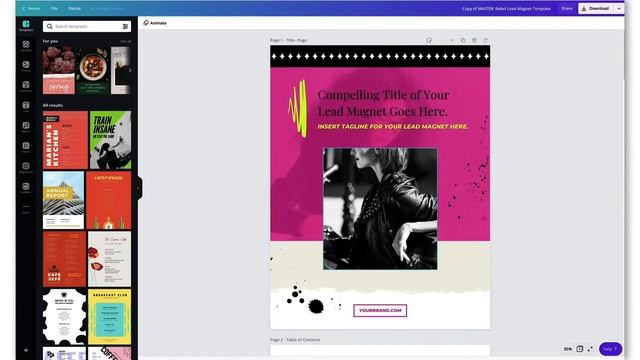Open the Background panel icon
This screenshot has width=640, height=360.
coord(26,167)
